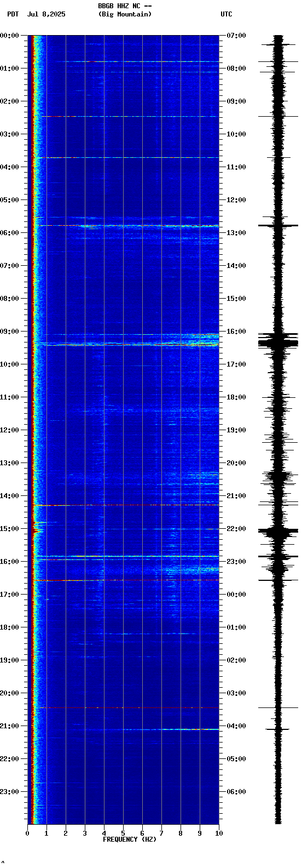302x868 pixels.
Task: Select the '07:00' label on UTC axis
Action: (236, 36)
